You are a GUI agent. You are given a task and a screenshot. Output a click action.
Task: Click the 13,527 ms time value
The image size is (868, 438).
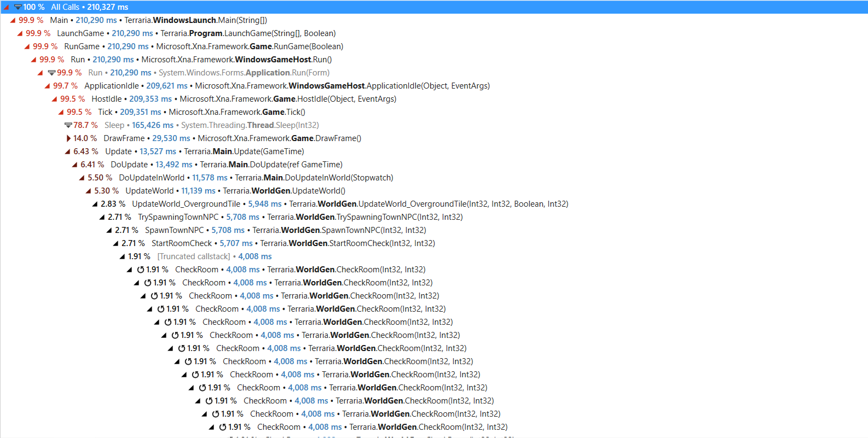point(158,151)
